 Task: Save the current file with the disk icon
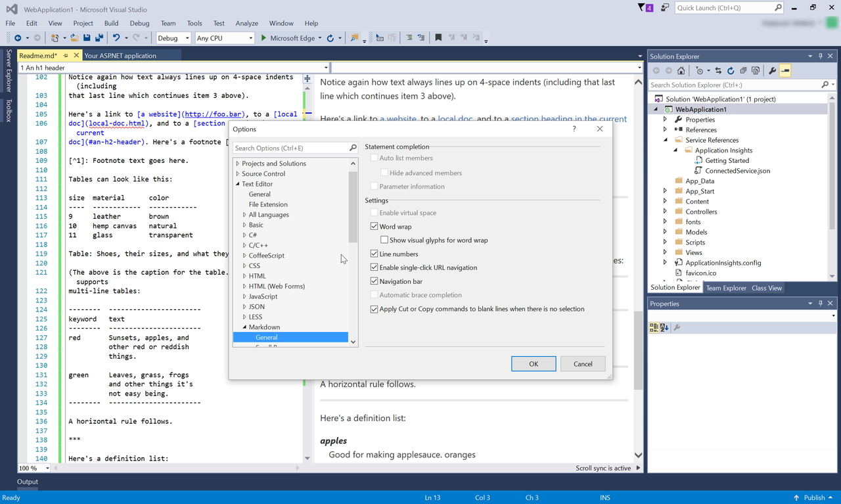click(x=87, y=38)
